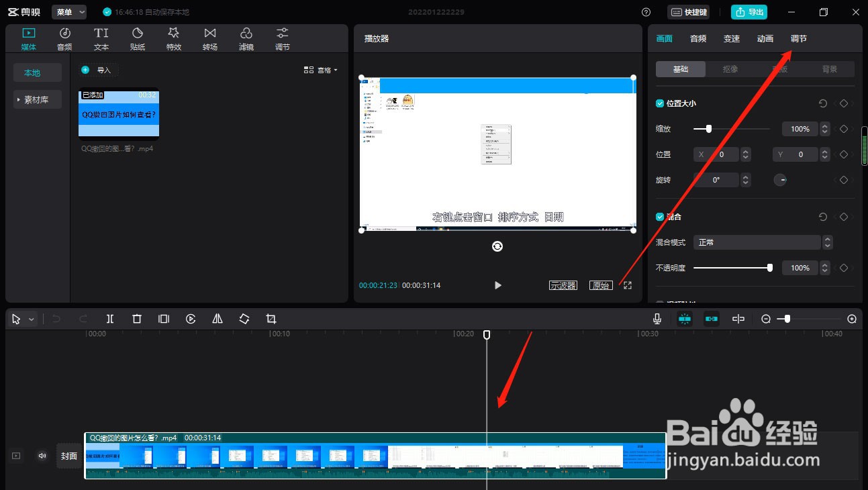Open the 文本 text tool icon
This screenshot has height=490, width=868.
(x=101, y=38)
